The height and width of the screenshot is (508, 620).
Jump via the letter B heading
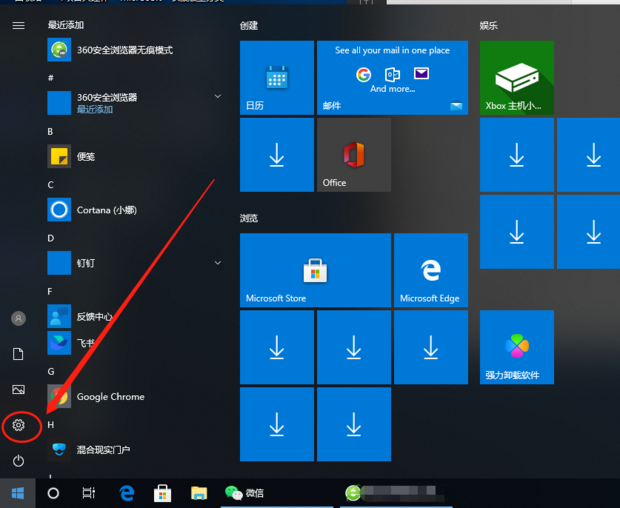pos(50,132)
